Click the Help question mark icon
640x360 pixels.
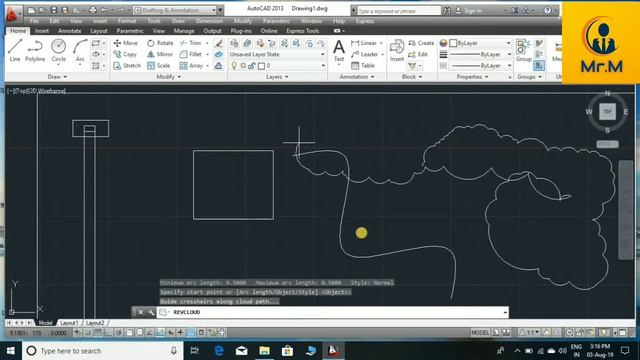(547, 11)
